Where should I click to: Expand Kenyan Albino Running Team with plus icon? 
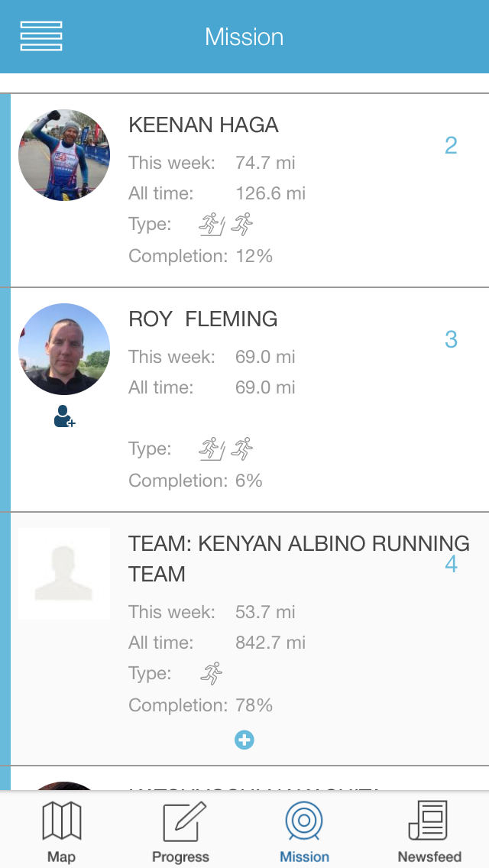pos(244,740)
